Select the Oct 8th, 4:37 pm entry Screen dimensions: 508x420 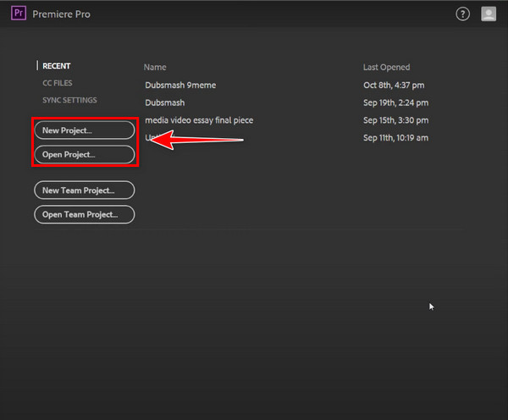(394, 86)
